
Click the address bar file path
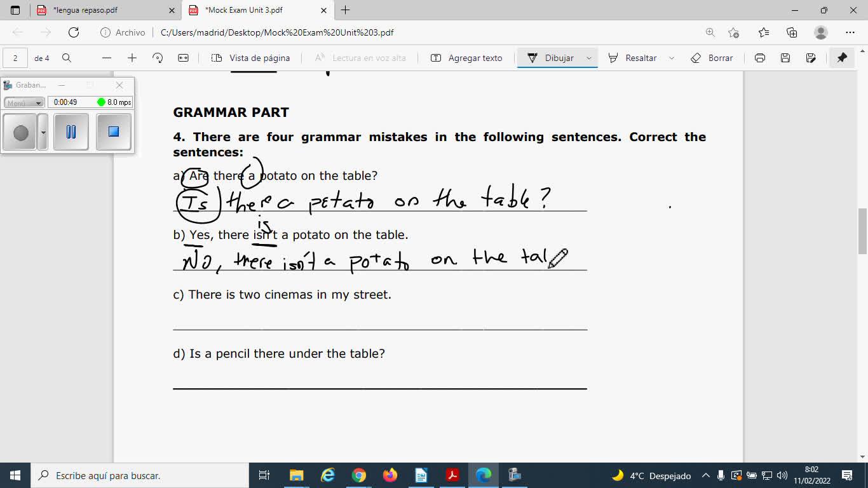pos(277,32)
